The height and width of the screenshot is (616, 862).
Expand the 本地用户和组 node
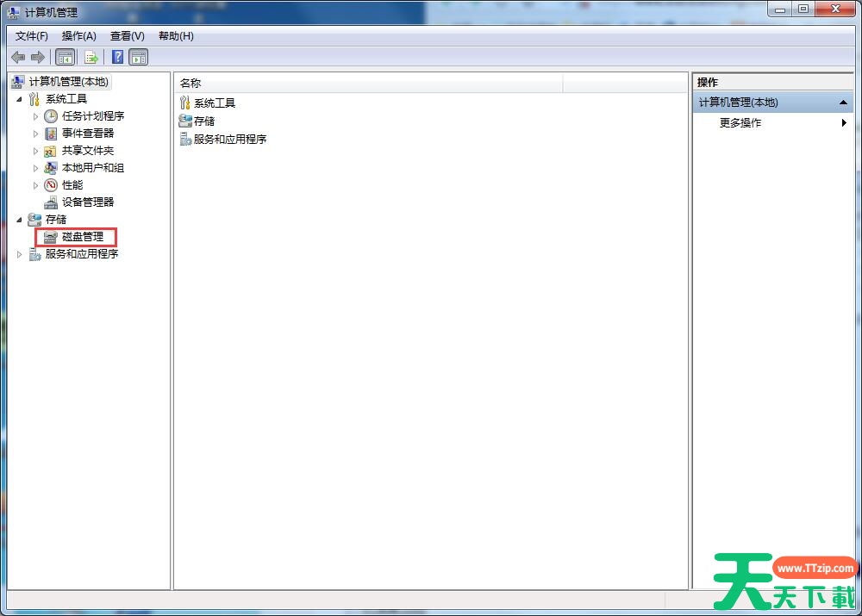pos(35,168)
